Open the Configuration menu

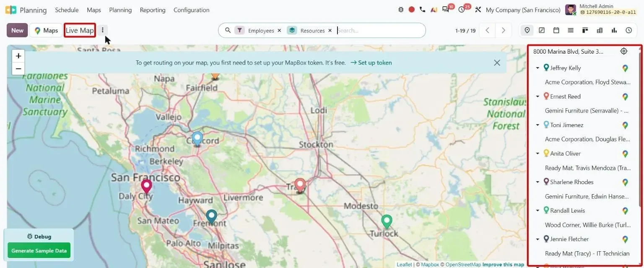(x=192, y=10)
